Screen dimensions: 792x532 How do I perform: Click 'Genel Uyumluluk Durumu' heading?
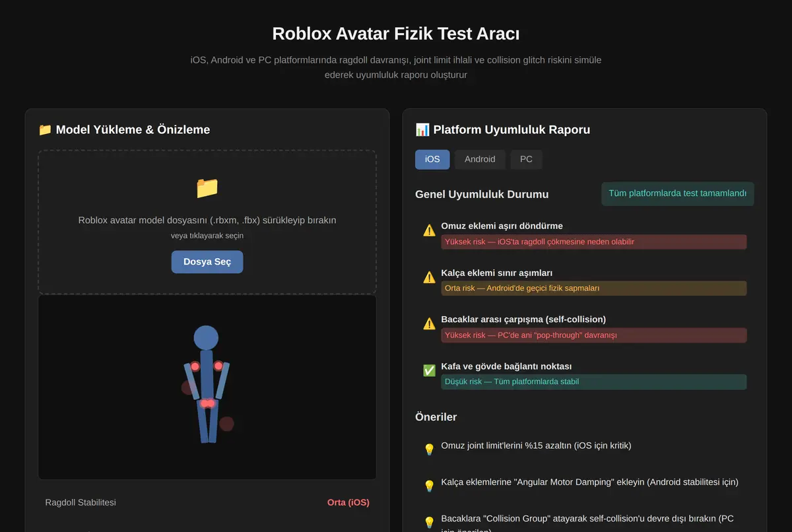[x=482, y=194]
